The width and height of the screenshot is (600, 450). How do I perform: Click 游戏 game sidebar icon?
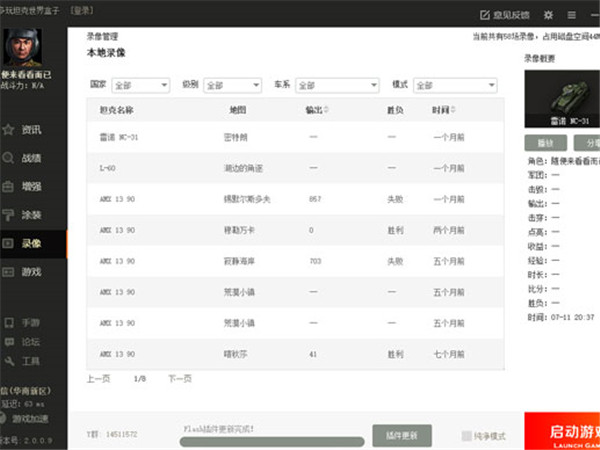click(9, 271)
